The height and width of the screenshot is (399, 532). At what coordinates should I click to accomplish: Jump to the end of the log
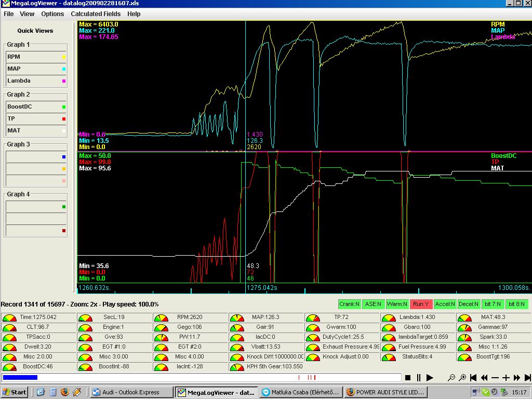(527, 378)
